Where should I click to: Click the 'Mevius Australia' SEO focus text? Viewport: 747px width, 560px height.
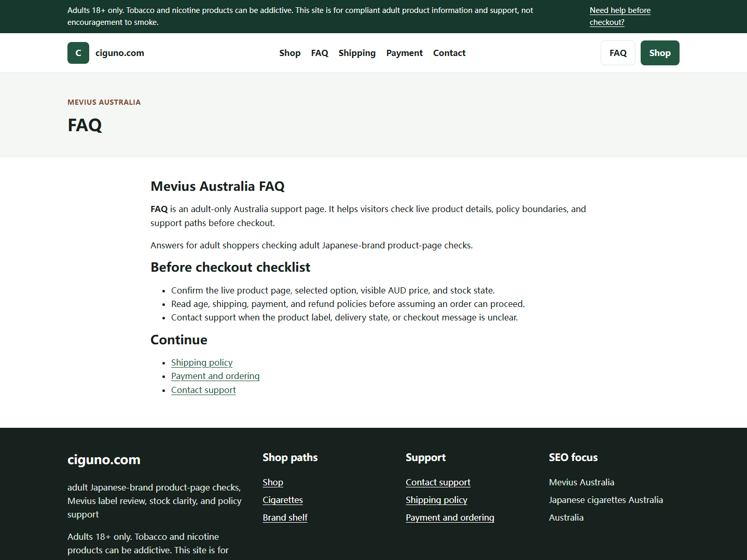click(x=582, y=482)
